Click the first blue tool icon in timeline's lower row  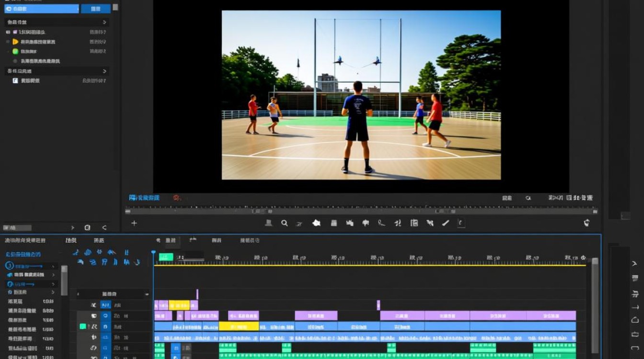click(x=80, y=262)
